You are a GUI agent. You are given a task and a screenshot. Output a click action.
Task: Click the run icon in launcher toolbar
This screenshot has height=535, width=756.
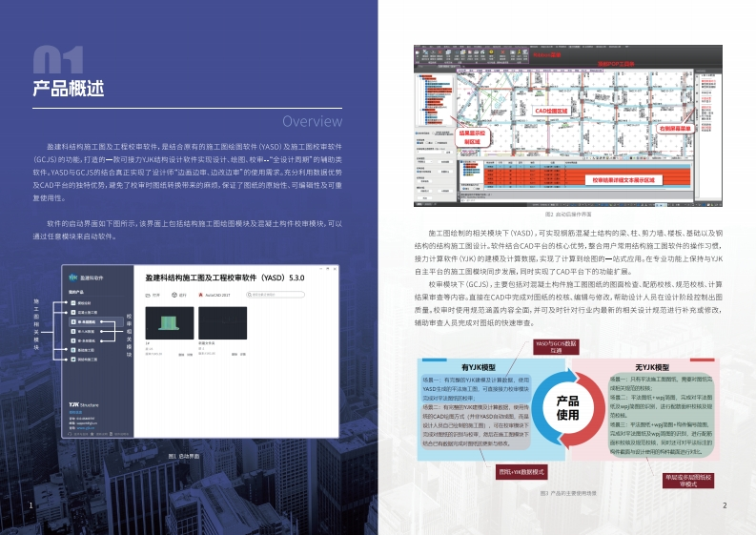pos(174,297)
